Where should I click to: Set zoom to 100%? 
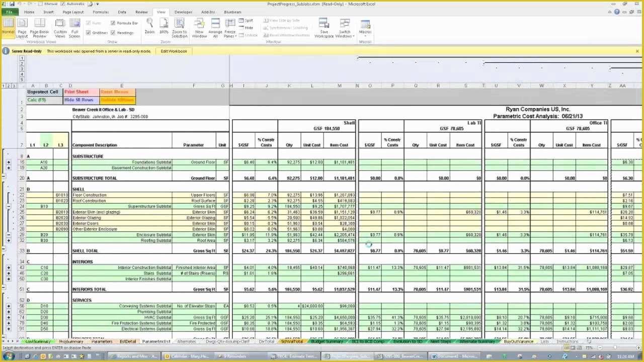[x=164, y=26]
